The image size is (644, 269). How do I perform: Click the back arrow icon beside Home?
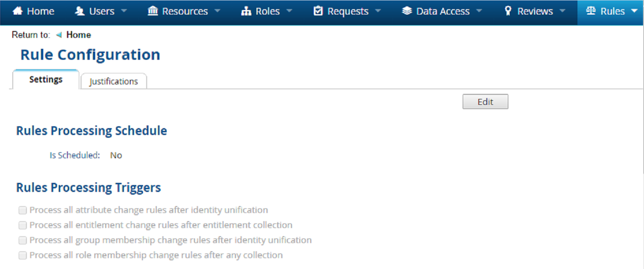[59, 35]
